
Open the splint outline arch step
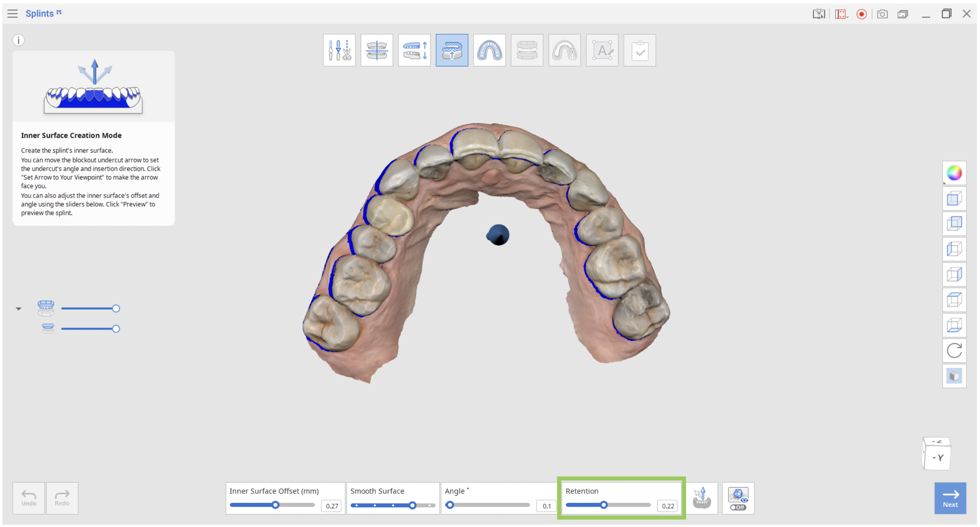489,50
